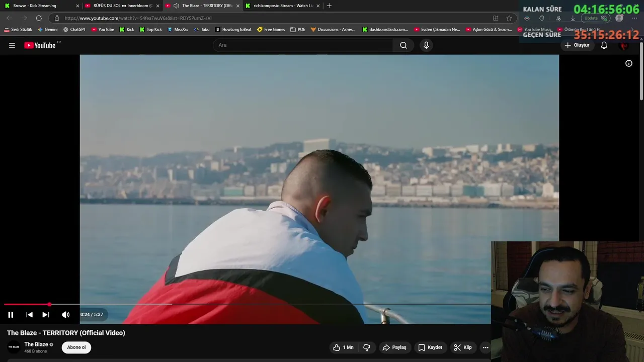Open browser extensions puzzle icon
The width and height of the screenshot is (644, 362).
pyautogui.click(x=542, y=18)
